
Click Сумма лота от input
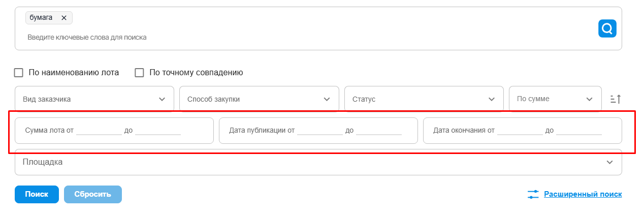tap(99, 130)
